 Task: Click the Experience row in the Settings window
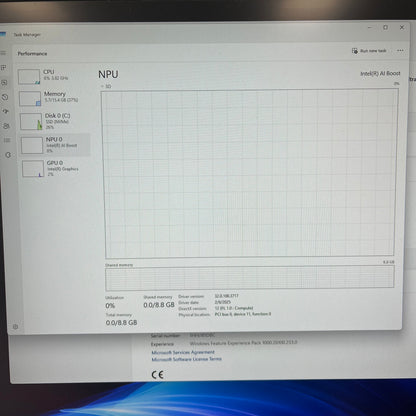pyautogui.click(x=224, y=343)
